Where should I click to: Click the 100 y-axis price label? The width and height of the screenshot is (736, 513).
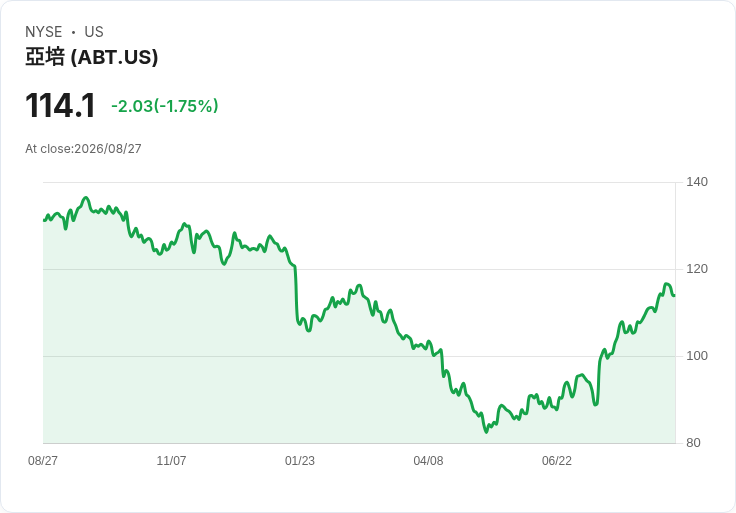click(x=697, y=356)
